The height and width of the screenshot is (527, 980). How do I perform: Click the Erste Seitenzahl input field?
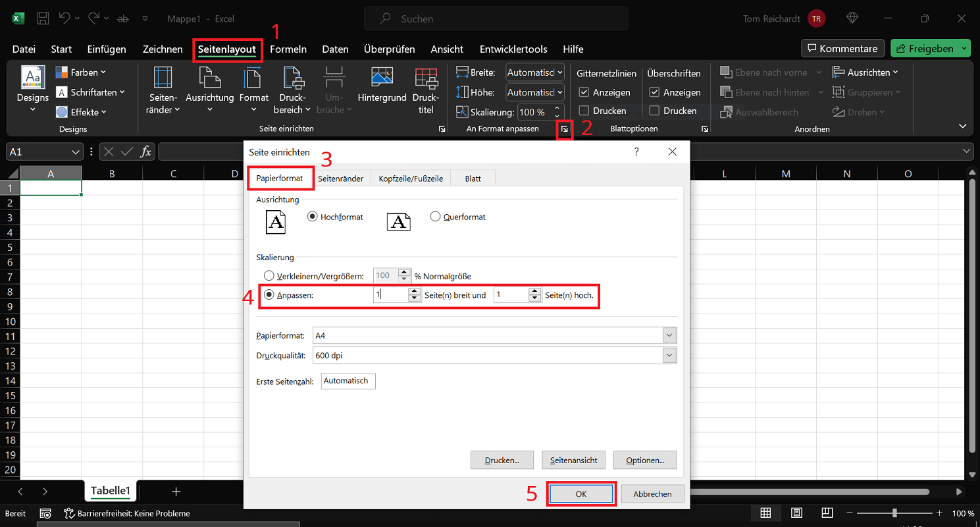pos(349,381)
